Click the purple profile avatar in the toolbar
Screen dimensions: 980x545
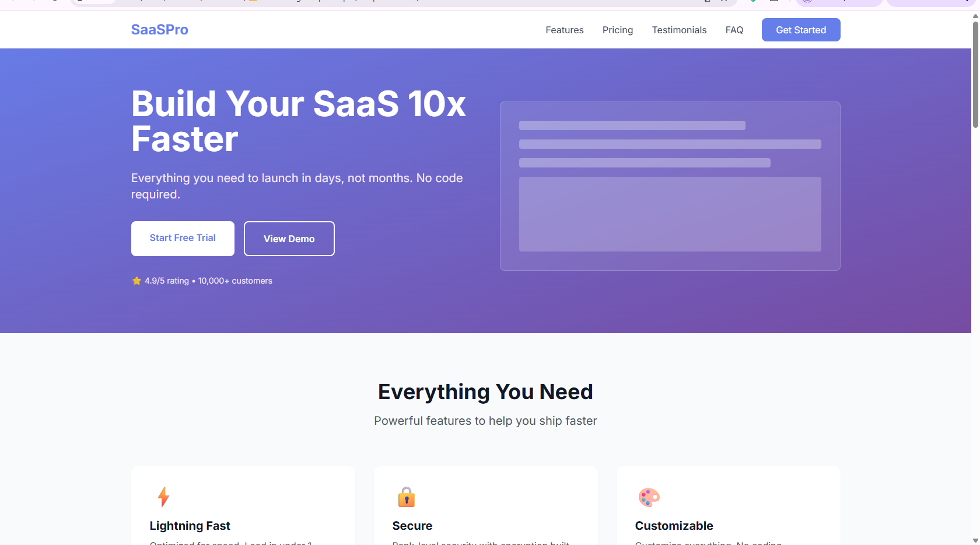point(808,2)
